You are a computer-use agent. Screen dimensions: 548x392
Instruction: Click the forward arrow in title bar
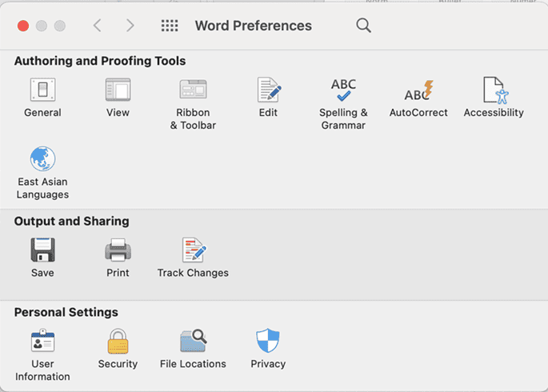[x=130, y=26]
